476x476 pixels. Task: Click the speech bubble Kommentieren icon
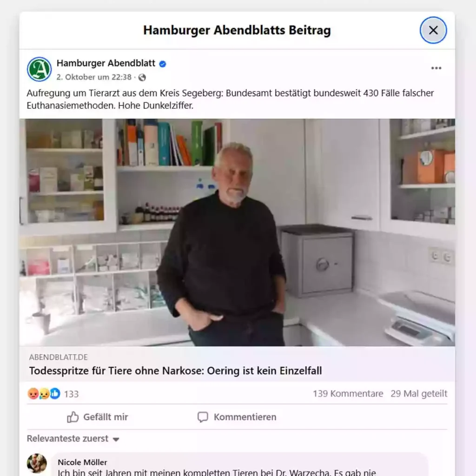(203, 417)
